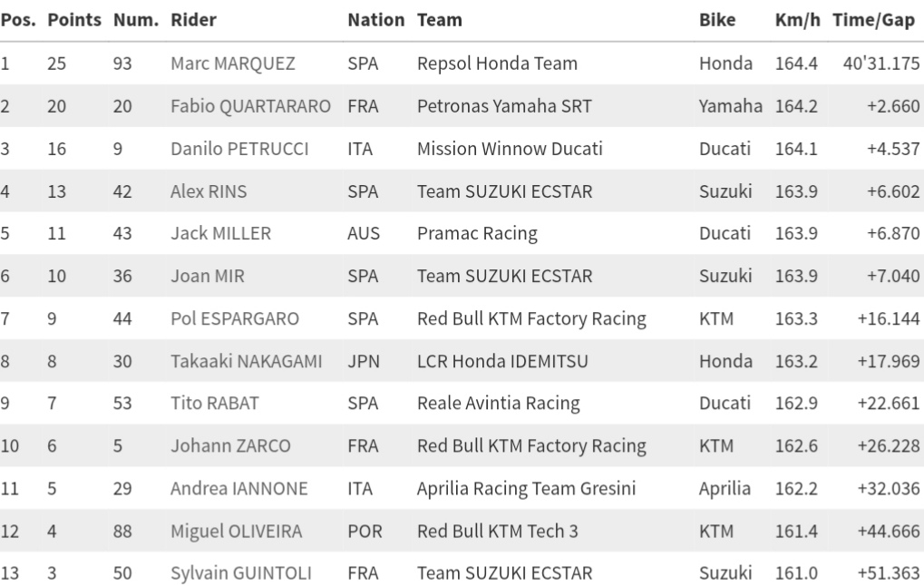924x586 pixels.
Task: Click the Points column header
Action: [x=74, y=20]
